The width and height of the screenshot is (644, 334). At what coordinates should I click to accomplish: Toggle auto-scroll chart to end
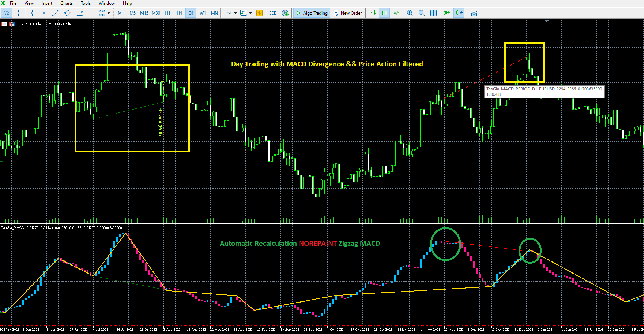(x=447, y=13)
